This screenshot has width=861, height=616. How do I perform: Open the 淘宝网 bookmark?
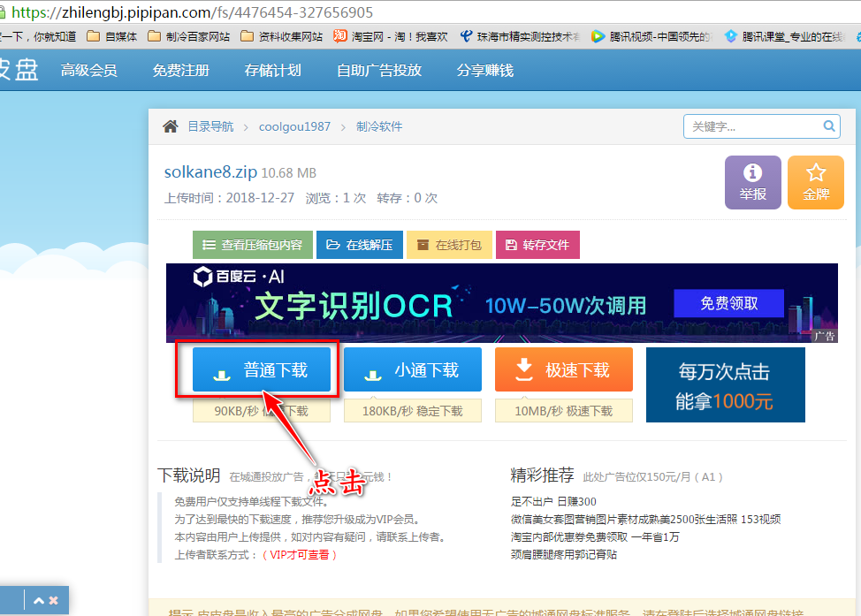[391, 36]
